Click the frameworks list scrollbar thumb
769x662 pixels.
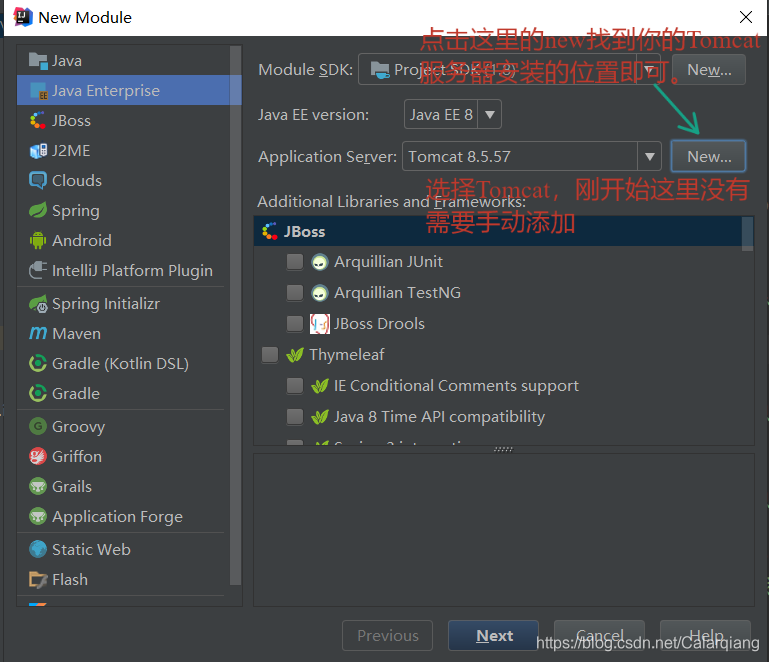pyautogui.click(x=747, y=234)
